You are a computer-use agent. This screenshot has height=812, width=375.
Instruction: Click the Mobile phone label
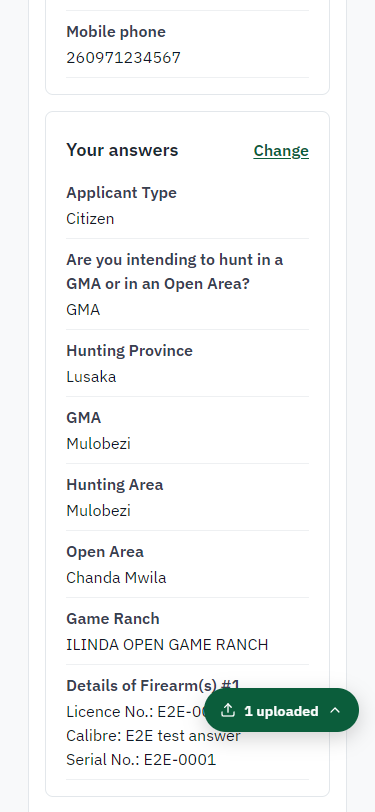116,32
